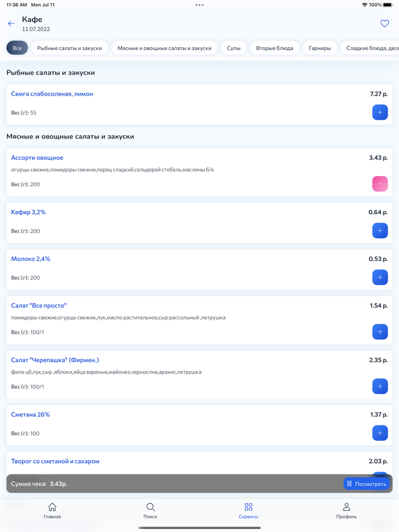This screenshot has width=399, height=532.
Task: Remove Ассорти овощное from the order
Action: click(x=380, y=184)
